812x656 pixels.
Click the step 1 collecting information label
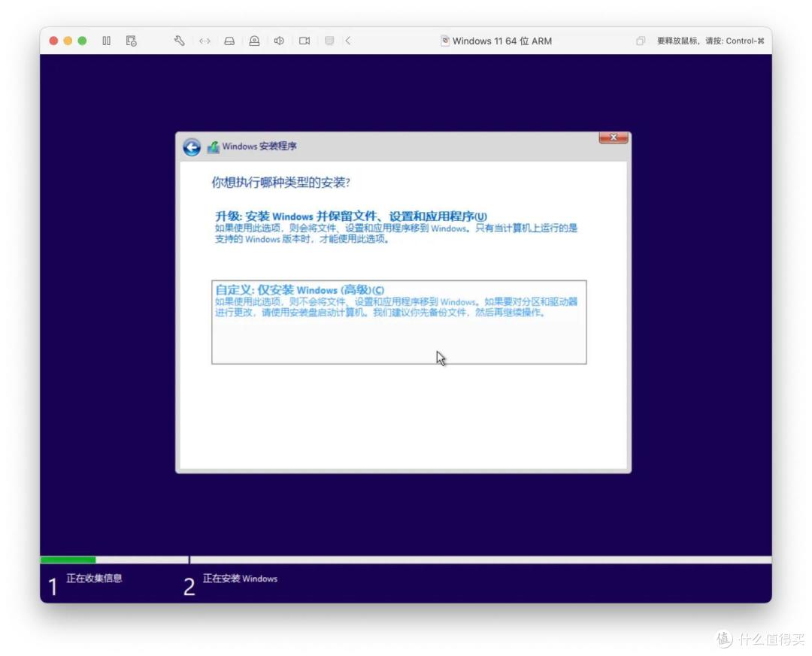tap(94, 579)
